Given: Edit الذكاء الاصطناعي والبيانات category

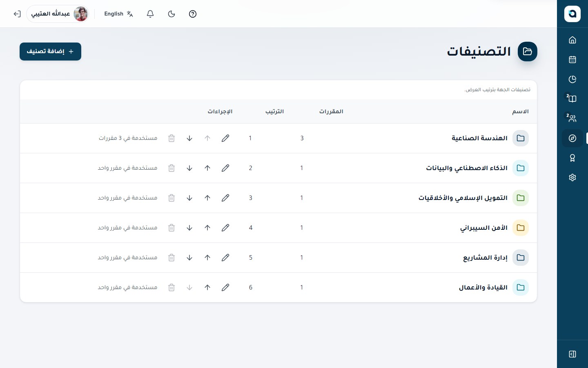Looking at the screenshot, I should tap(225, 168).
